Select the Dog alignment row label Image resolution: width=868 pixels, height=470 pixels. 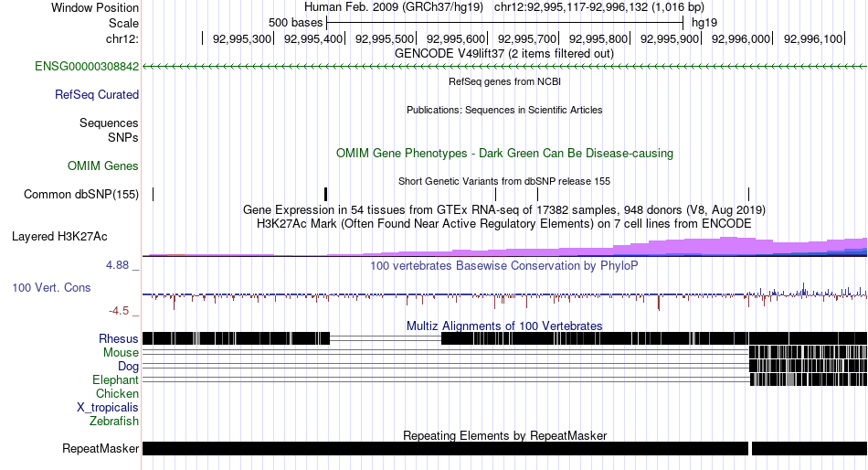[129, 367]
